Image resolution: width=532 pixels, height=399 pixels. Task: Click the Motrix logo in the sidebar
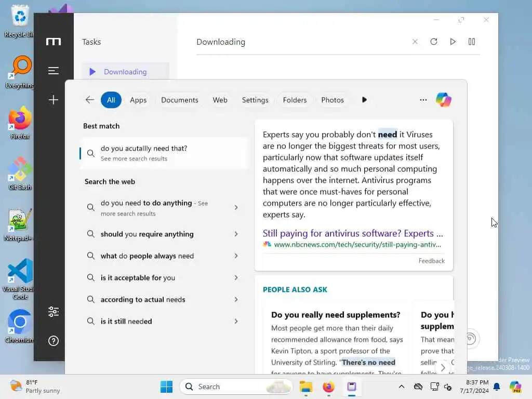point(54,42)
